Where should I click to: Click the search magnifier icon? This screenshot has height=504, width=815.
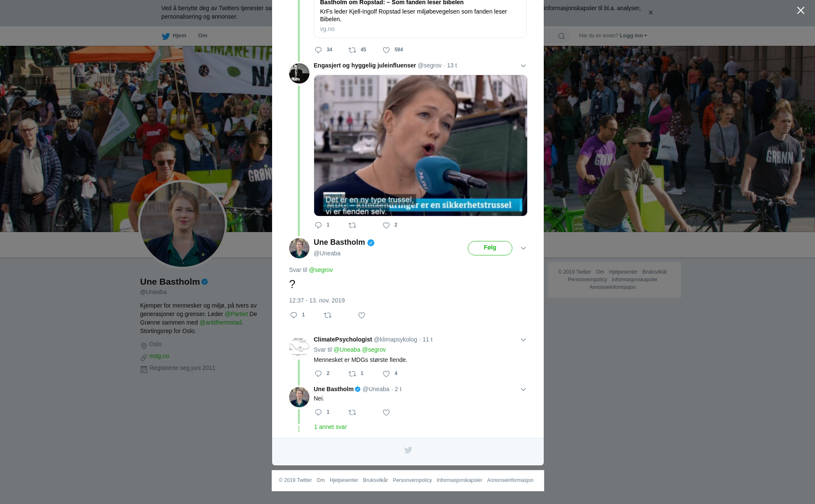[x=562, y=36]
